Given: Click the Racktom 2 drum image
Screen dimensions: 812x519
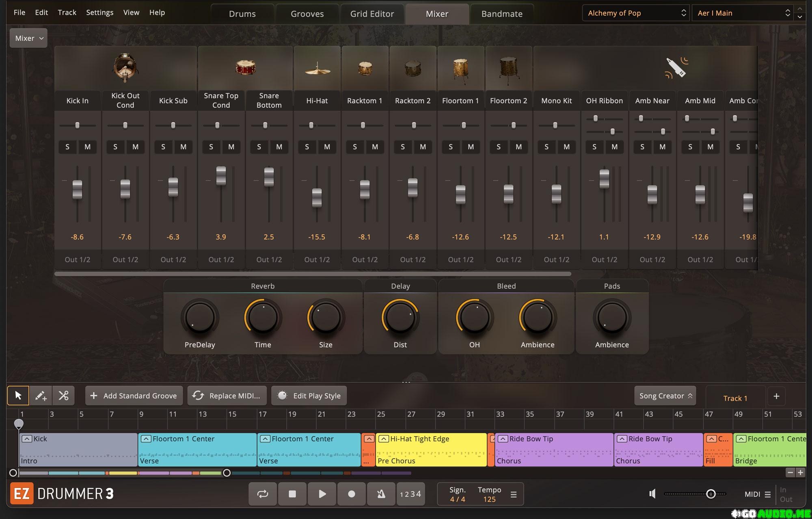Looking at the screenshot, I should pos(413,68).
